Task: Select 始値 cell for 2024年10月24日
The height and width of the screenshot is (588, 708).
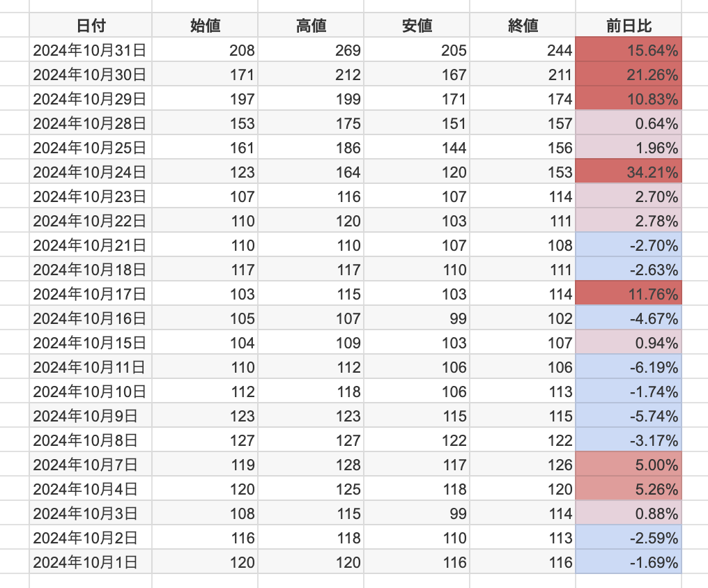Action: [205, 172]
